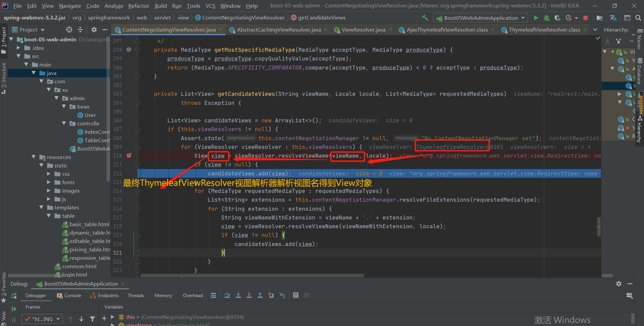
Task: Click the servlet breadcrumb segment
Action: [162, 17]
